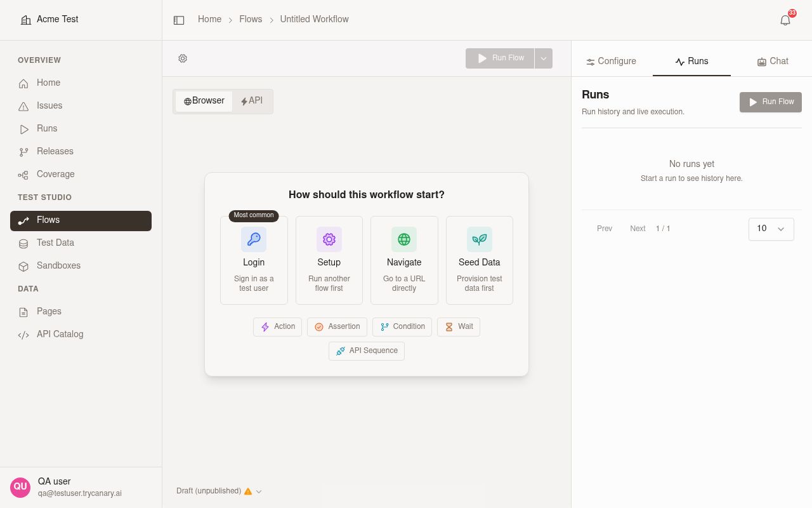Expand the Draft (unpublished) status menu
This screenshot has width=812, height=508.
[x=219, y=491]
